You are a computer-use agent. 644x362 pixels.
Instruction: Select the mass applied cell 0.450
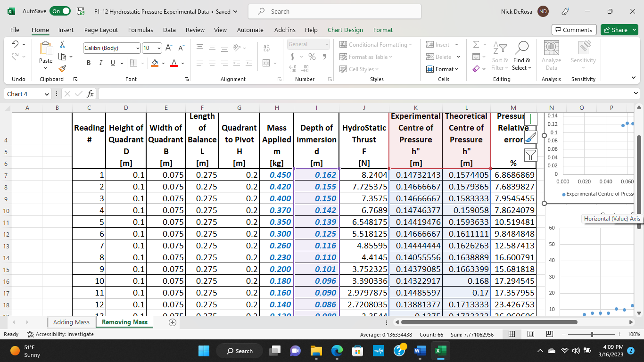[277, 175]
